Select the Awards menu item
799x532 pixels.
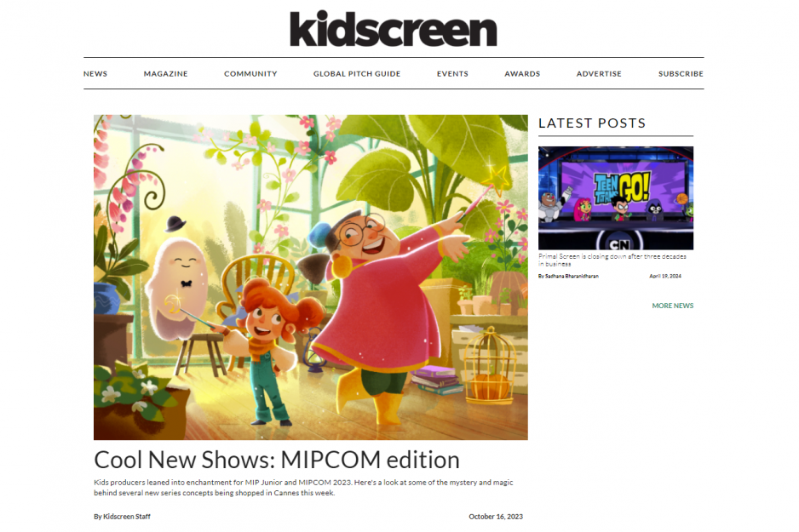pos(522,74)
